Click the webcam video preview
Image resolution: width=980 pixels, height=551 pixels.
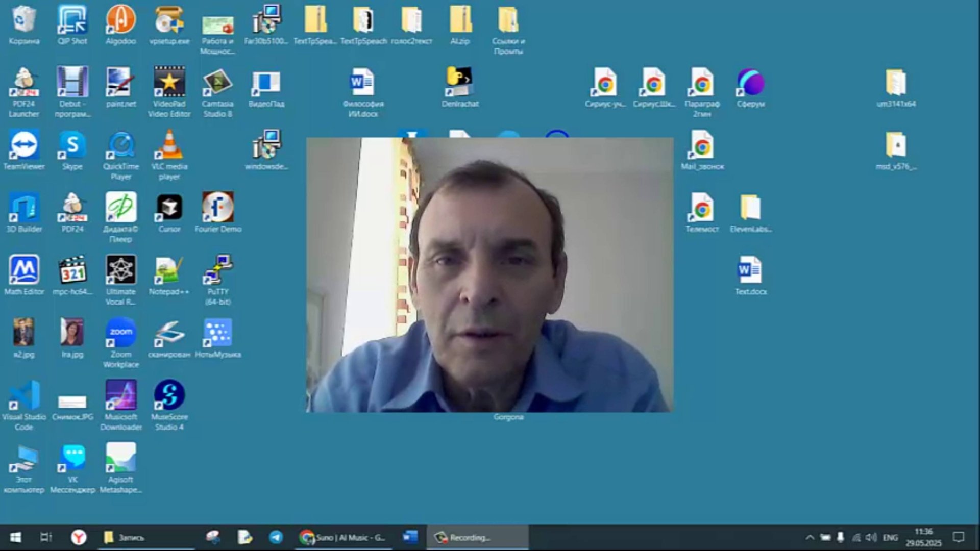(489, 274)
